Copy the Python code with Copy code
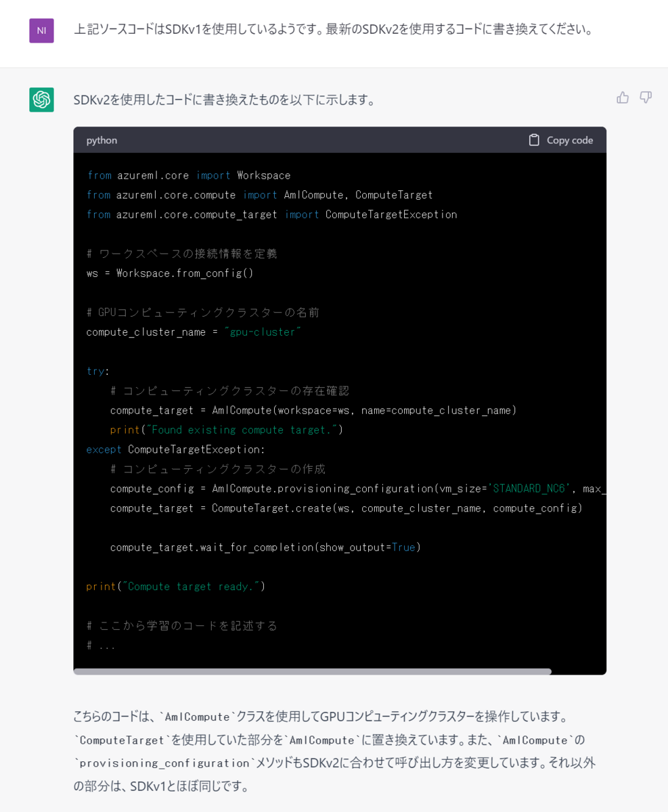 tap(560, 140)
